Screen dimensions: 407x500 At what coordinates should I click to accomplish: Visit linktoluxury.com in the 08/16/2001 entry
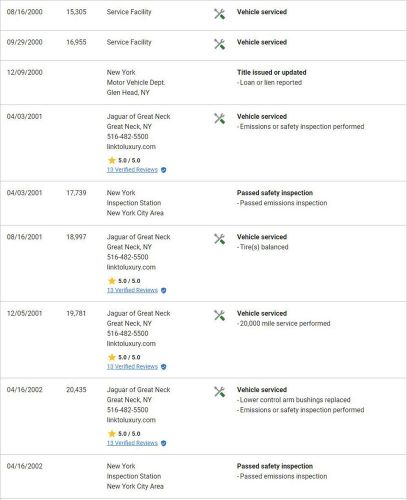coord(131,267)
